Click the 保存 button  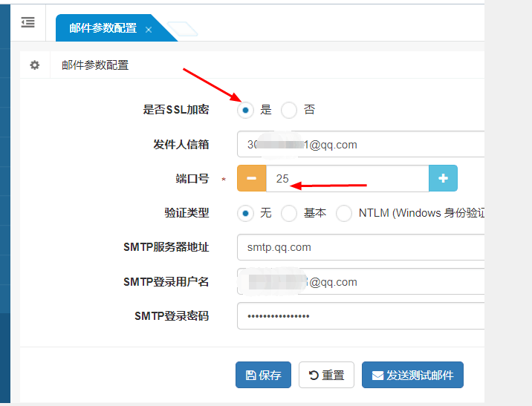(263, 375)
